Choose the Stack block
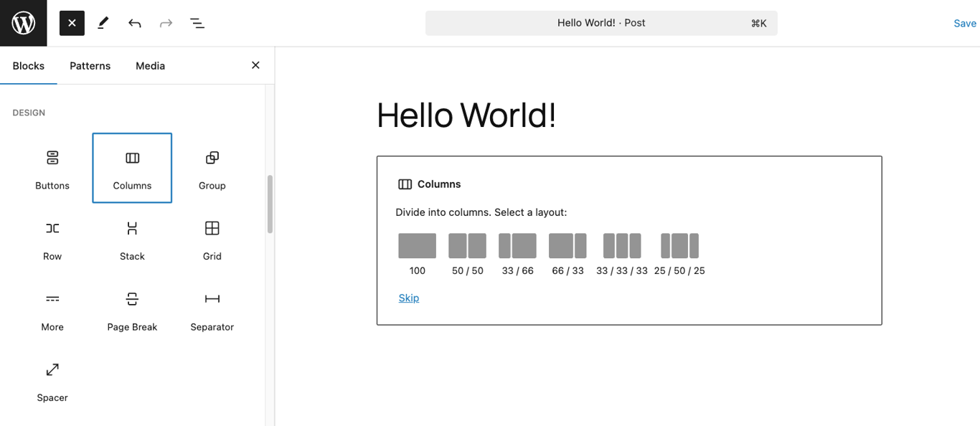 click(131, 238)
